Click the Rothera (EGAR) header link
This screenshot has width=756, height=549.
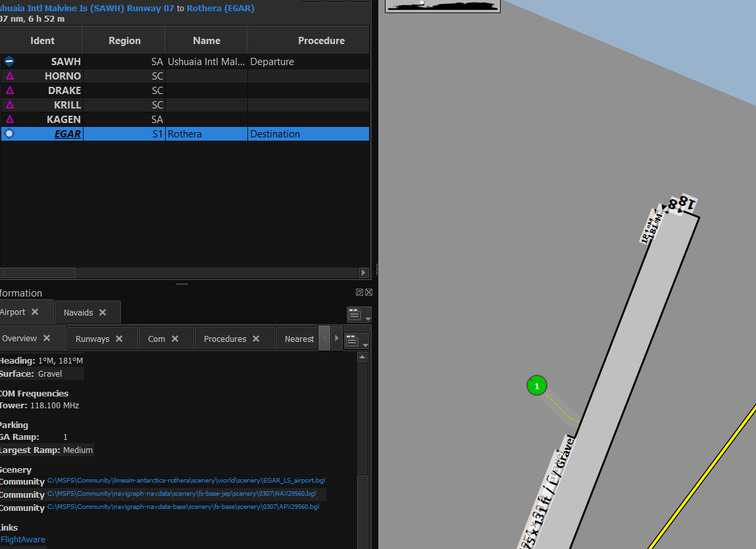coord(220,8)
